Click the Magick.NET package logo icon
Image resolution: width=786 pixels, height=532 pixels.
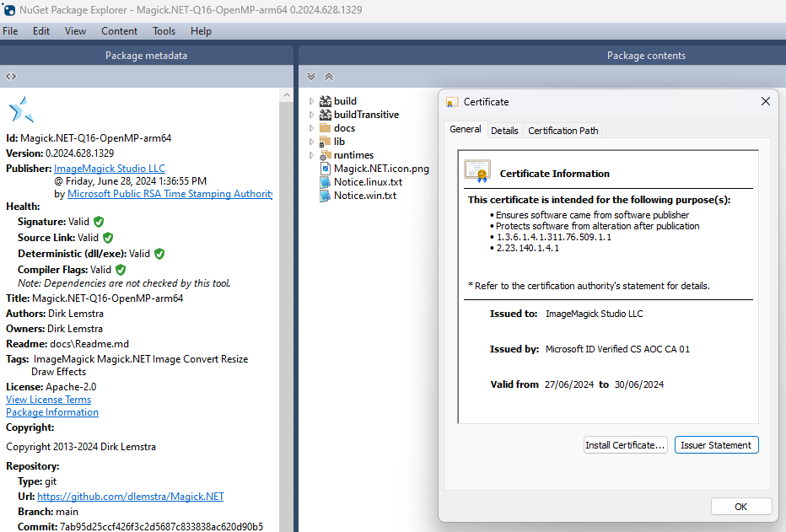[x=21, y=110]
